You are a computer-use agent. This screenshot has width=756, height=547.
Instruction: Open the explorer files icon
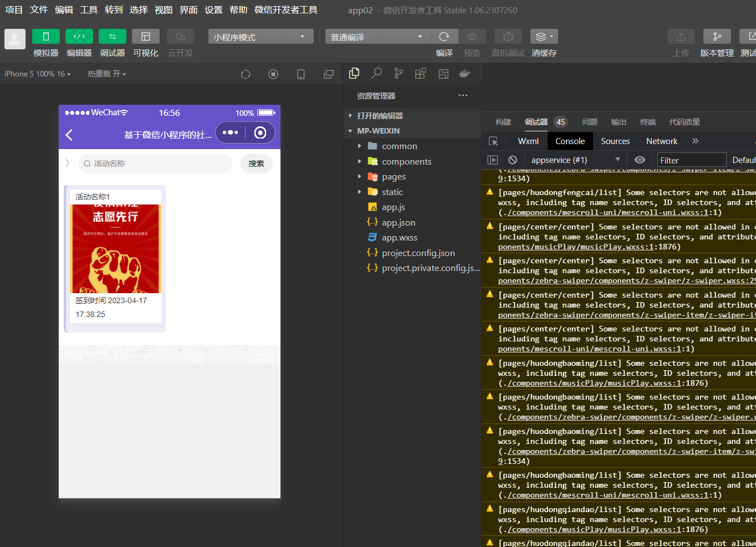pyautogui.click(x=354, y=73)
